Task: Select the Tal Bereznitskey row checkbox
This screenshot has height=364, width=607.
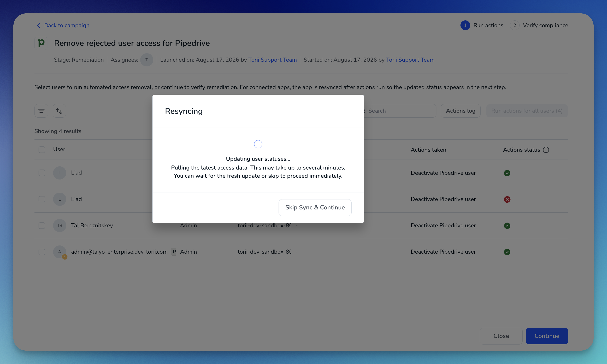Action: (x=42, y=226)
